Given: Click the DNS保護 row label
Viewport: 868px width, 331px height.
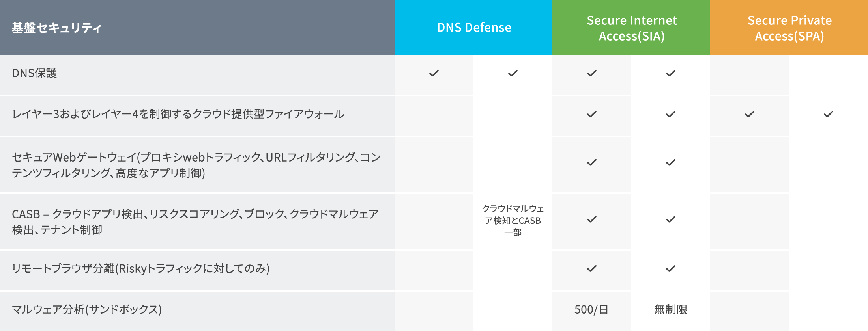Looking at the screenshot, I should (35, 73).
